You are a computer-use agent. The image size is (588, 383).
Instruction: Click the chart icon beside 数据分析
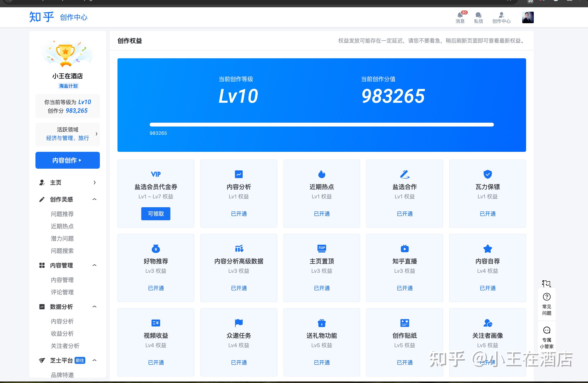[42, 307]
